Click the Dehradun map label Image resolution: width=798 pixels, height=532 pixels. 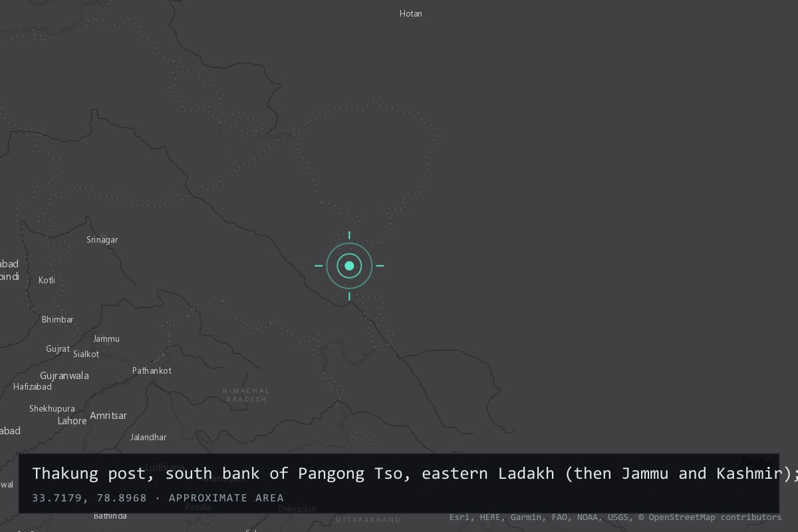tap(297, 509)
